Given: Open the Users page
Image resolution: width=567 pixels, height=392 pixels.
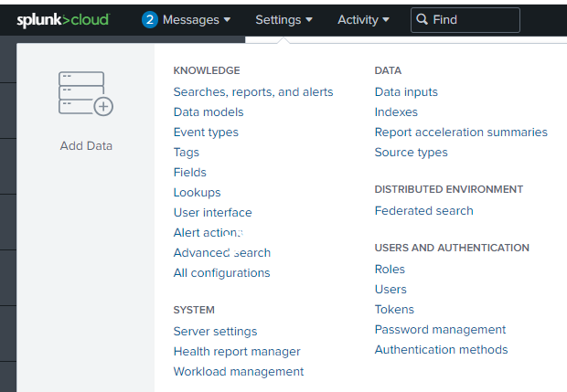Looking at the screenshot, I should click(390, 290).
